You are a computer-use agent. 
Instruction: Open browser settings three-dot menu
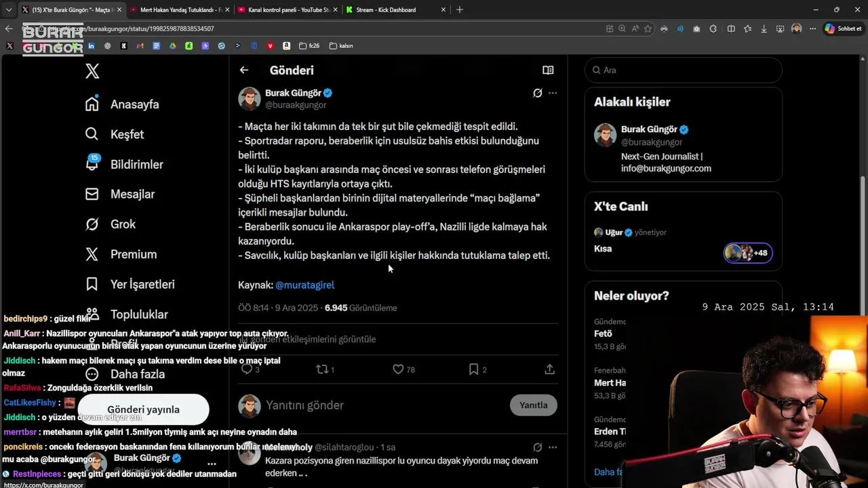(x=812, y=28)
